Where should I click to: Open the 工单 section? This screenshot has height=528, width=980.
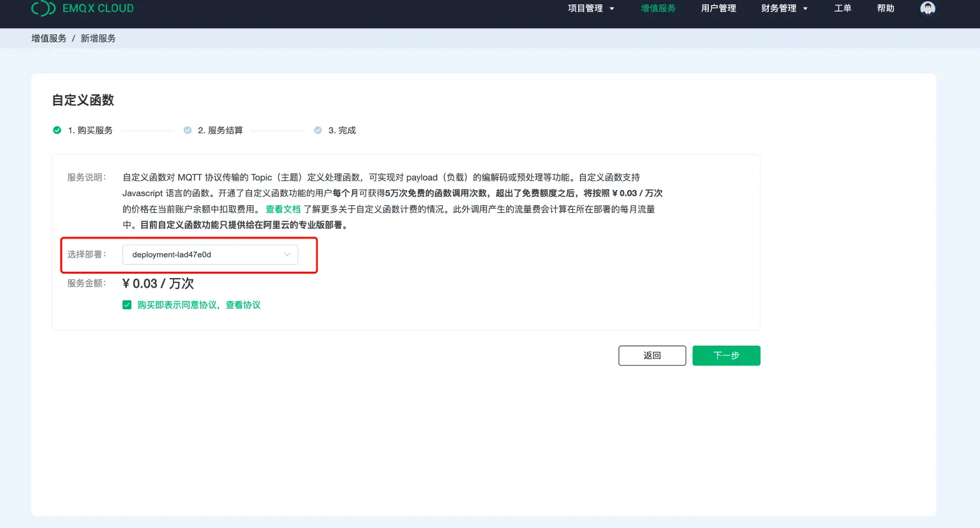click(842, 8)
